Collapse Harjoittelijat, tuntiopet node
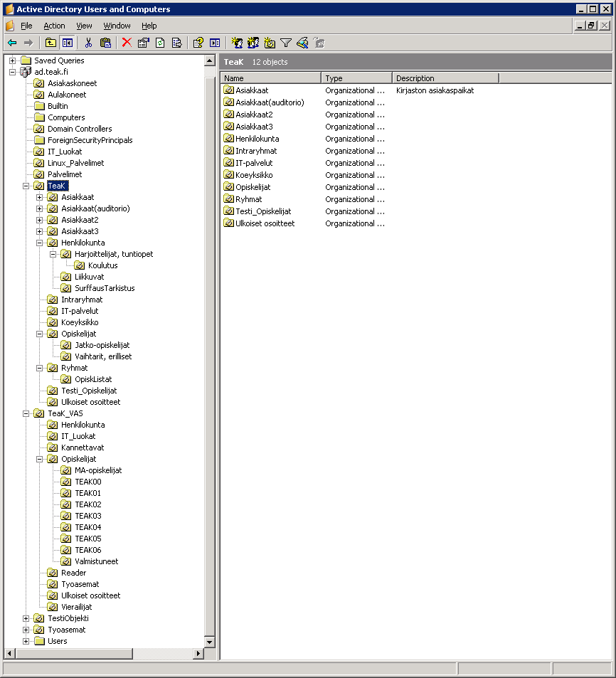The width and height of the screenshot is (616, 678). point(53,254)
